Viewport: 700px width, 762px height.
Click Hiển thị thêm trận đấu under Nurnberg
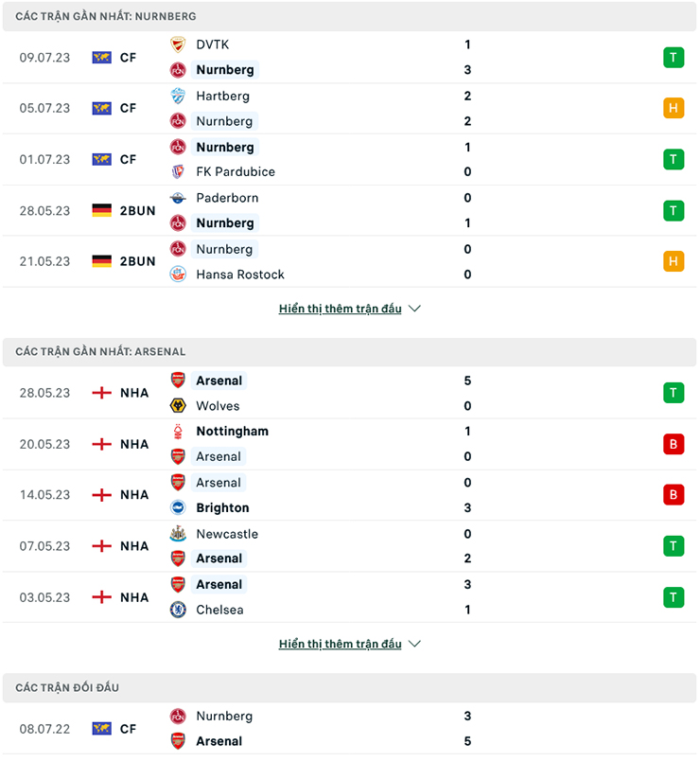[x=341, y=308]
